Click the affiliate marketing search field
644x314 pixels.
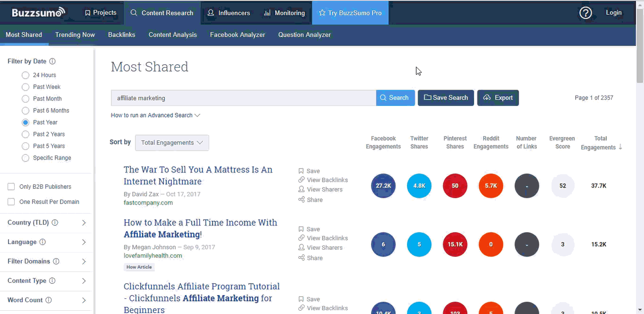coord(243,98)
